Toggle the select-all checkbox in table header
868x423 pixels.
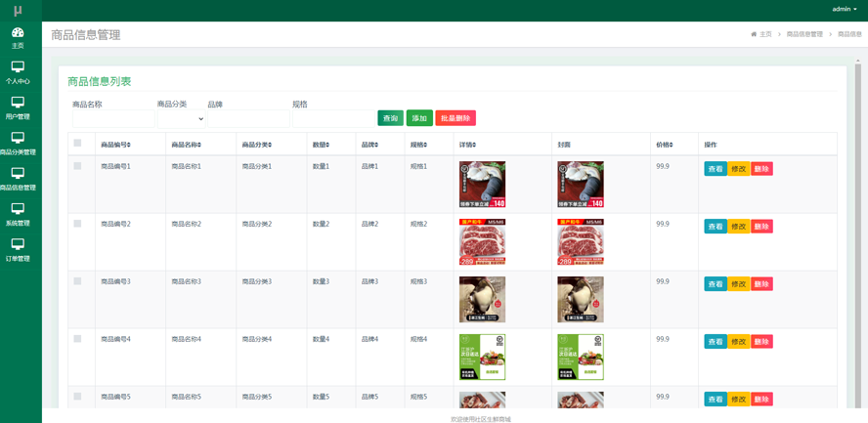(x=78, y=144)
